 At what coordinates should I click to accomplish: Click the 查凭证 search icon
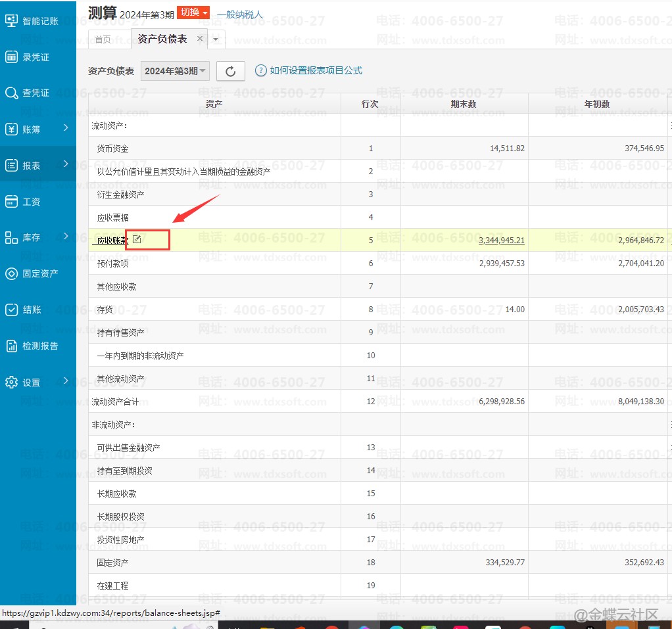(x=11, y=93)
